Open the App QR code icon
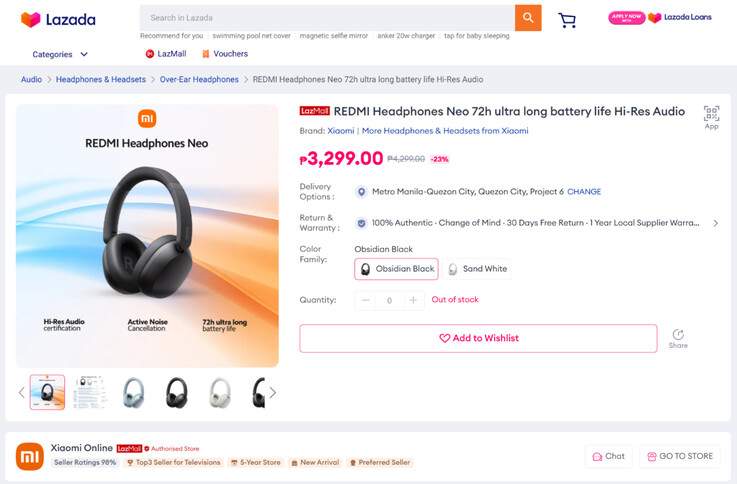737x484 pixels. coord(711,115)
